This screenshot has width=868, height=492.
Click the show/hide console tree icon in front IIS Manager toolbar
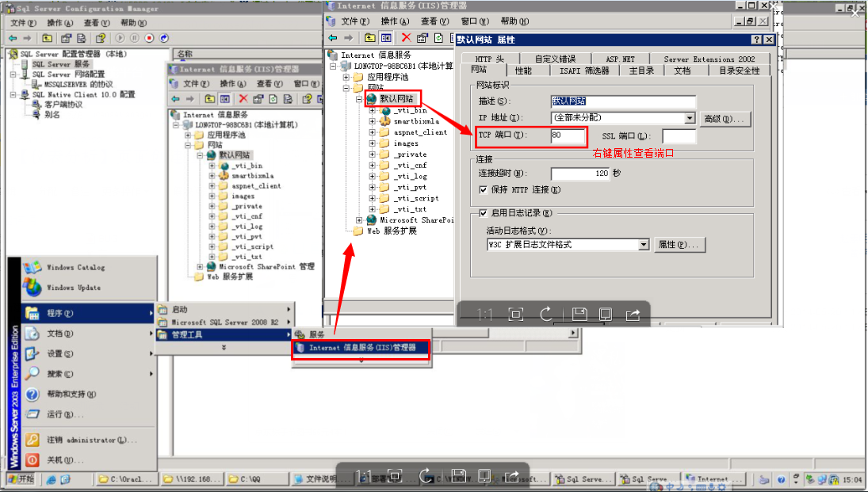(x=386, y=38)
